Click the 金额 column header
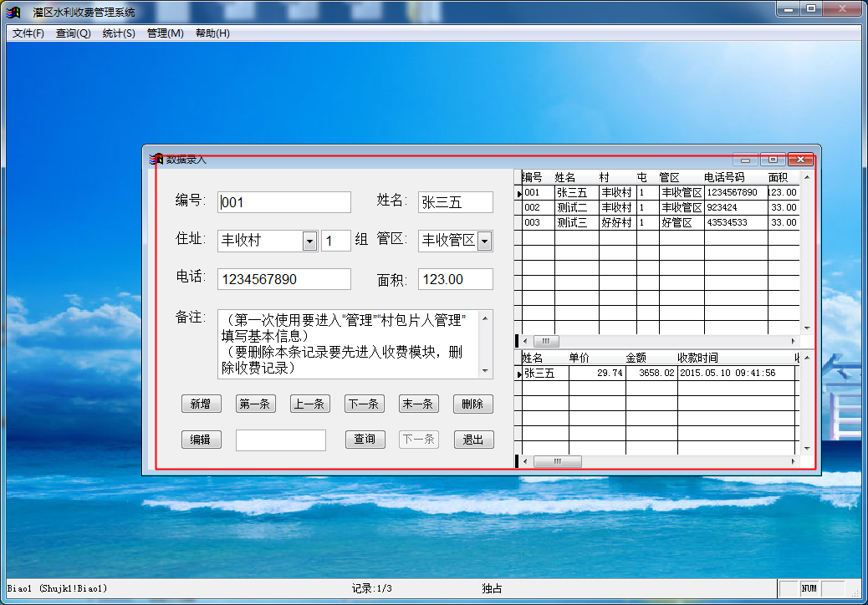 pos(651,358)
